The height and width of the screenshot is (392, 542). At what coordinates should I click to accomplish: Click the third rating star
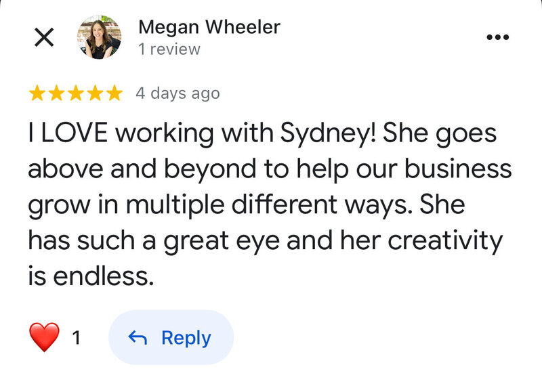pyautogui.click(x=76, y=93)
